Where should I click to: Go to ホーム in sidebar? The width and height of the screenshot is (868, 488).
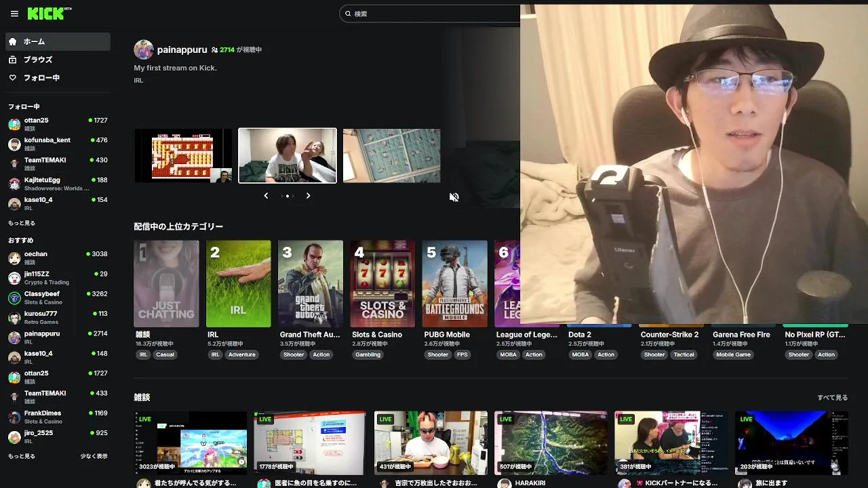click(58, 41)
